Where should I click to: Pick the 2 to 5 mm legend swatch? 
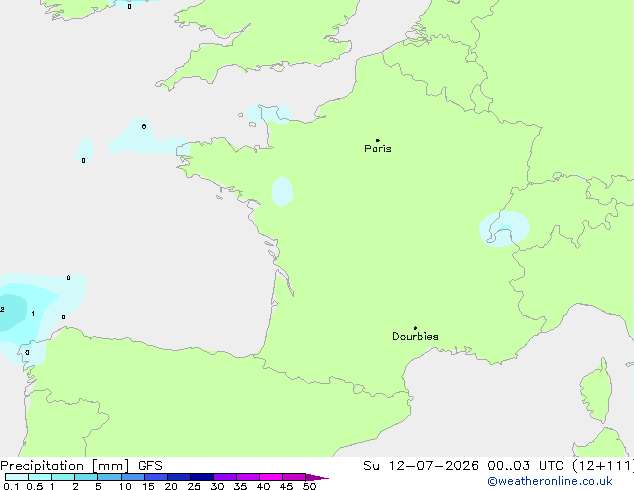[86, 477]
